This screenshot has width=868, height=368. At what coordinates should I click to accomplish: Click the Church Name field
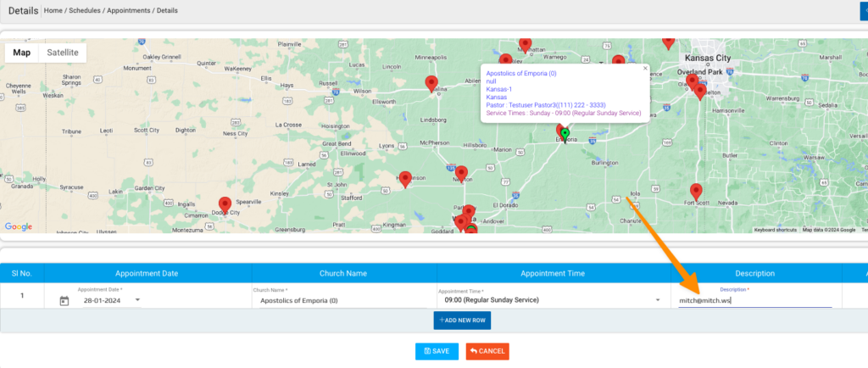click(343, 300)
